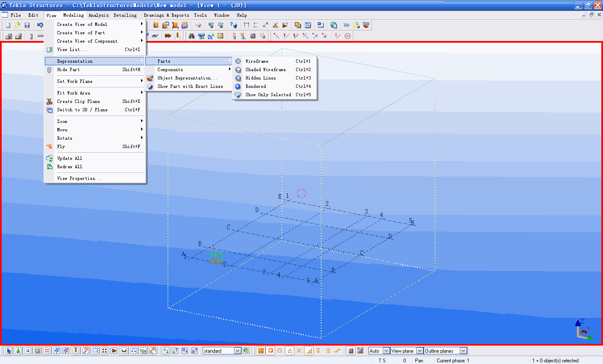Toggle the Snap to intersection points X
603x364 pixels.
point(299,351)
